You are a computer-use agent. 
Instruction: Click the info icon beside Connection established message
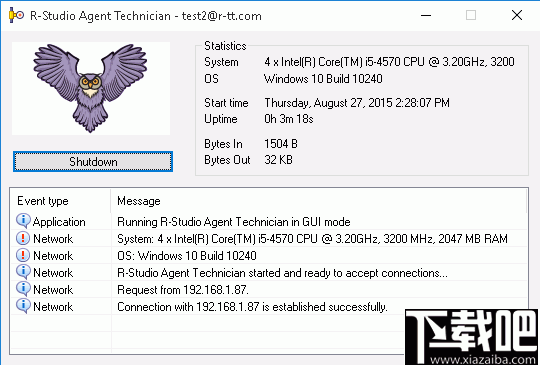tap(23, 306)
